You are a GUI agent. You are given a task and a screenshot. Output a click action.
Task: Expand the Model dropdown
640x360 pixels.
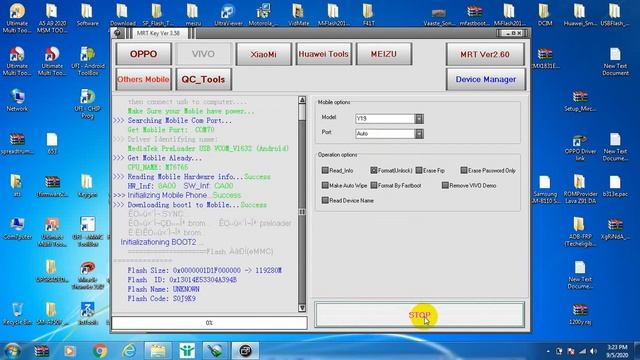click(x=419, y=118)
